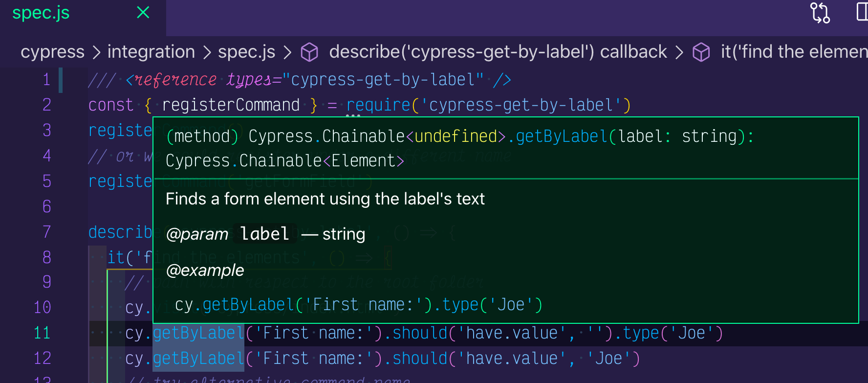
Task: Click the it( call on line 8
Action: (120, 257)
